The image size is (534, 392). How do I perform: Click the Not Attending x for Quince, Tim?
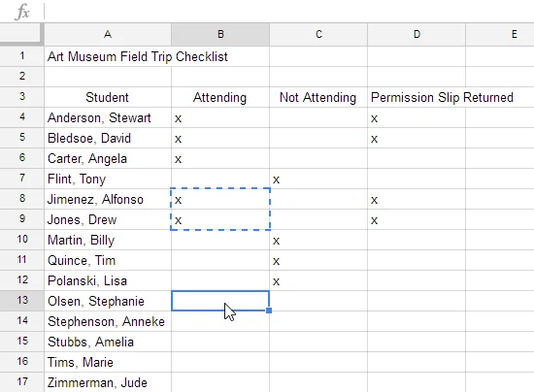(x=276, y=262)
